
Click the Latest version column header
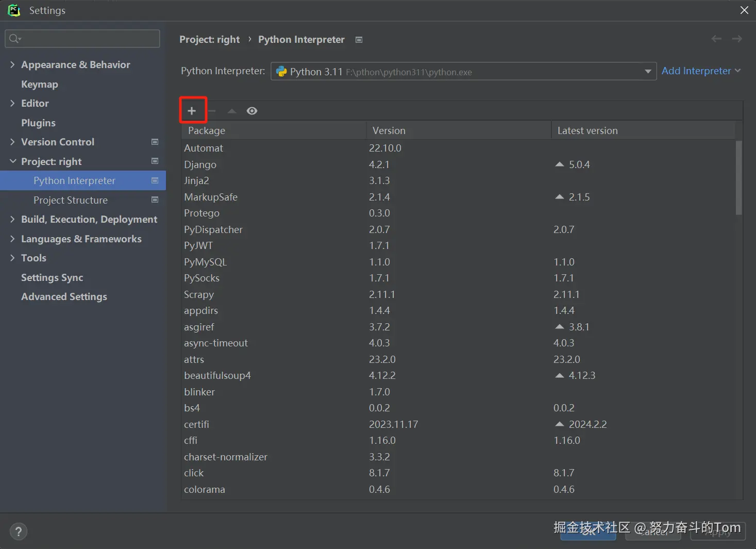tap(643, 130)
